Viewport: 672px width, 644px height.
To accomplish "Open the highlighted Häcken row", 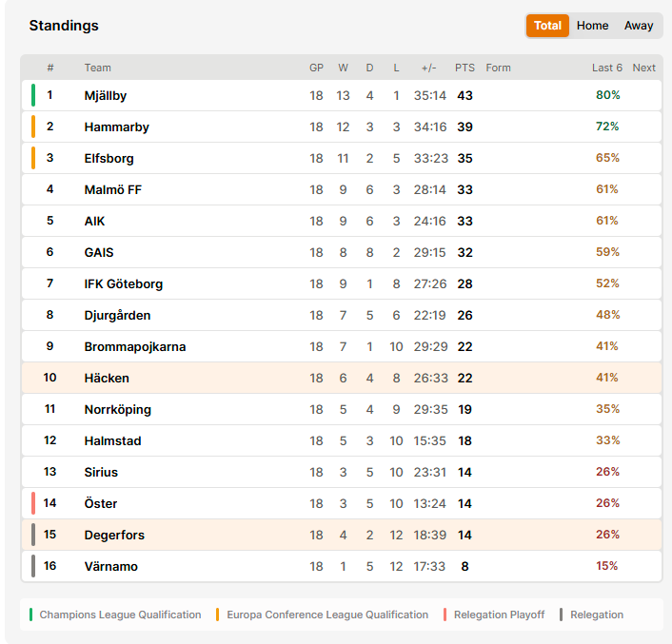I will [342, 378].
